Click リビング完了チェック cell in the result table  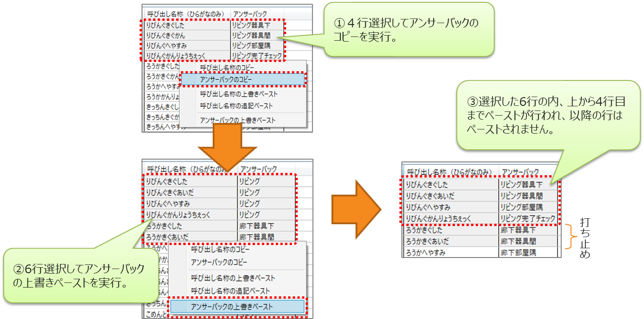(528, 218)
